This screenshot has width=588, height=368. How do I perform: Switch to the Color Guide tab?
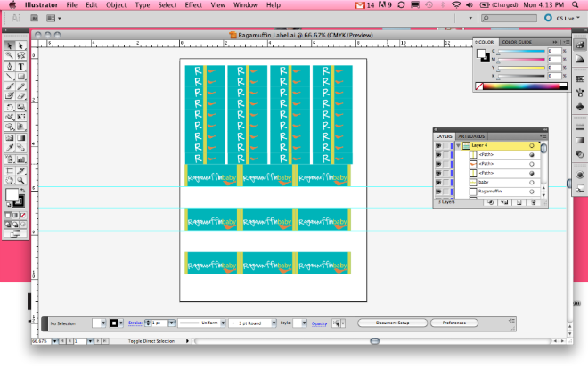tap(517, 42)
